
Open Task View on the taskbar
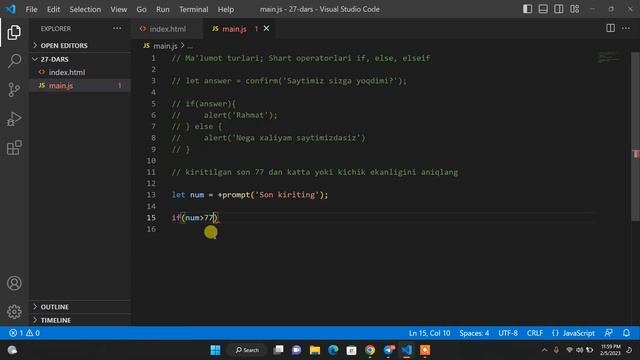[278, 350]
